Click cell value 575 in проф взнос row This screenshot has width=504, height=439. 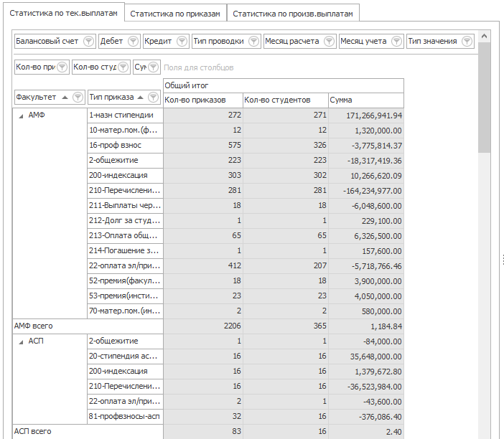coord(203,146)
